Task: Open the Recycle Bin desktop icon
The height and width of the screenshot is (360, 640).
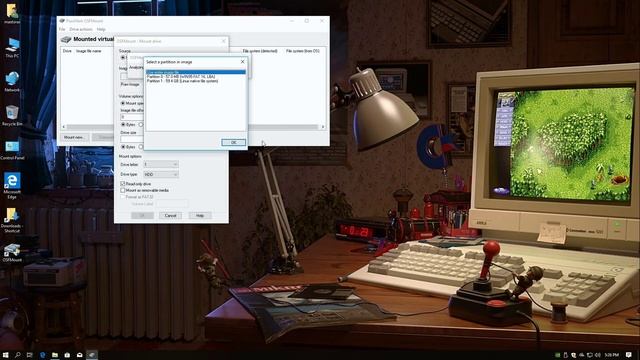Action: 12,116
